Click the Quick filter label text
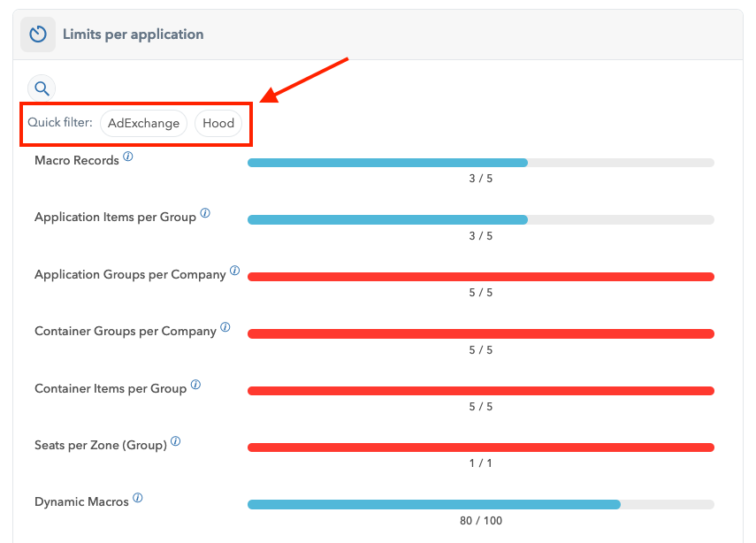756x543 pixels. coord(60,123)
